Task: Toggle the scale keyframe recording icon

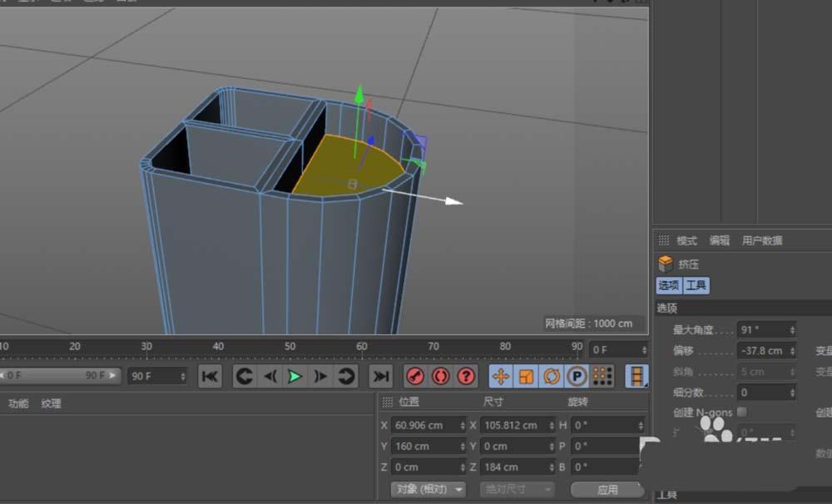Action: [x=526, y=376]
